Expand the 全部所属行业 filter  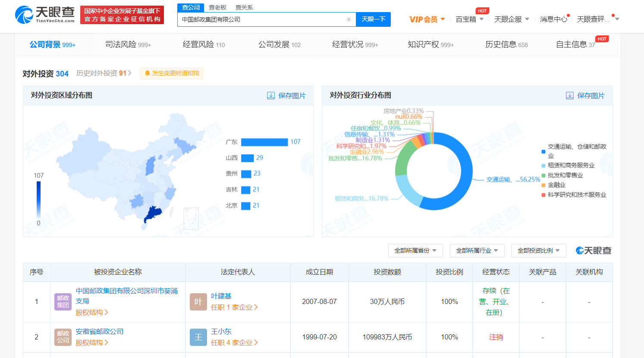click(477, 250)
